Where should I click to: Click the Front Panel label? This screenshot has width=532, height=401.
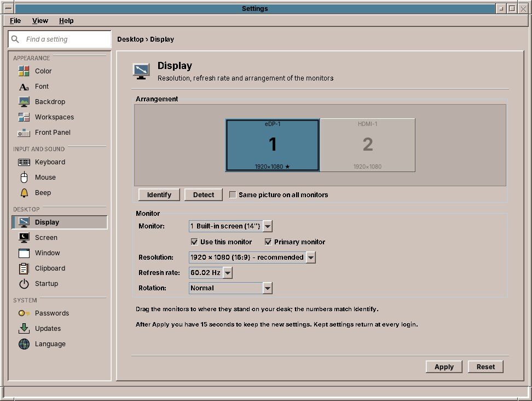click(x=53, y=133)
